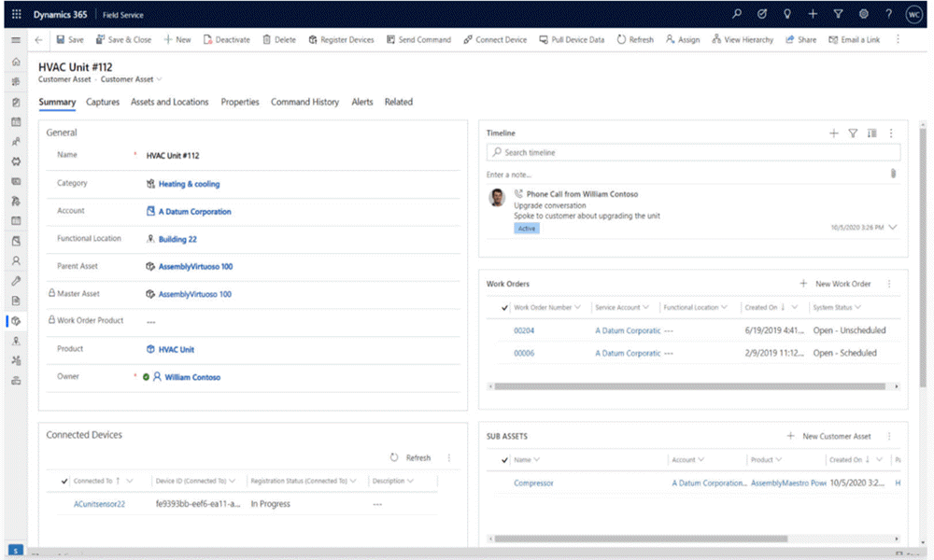
Task: Open the overflow menu on the command bar
Action: (x=899, y=39)
